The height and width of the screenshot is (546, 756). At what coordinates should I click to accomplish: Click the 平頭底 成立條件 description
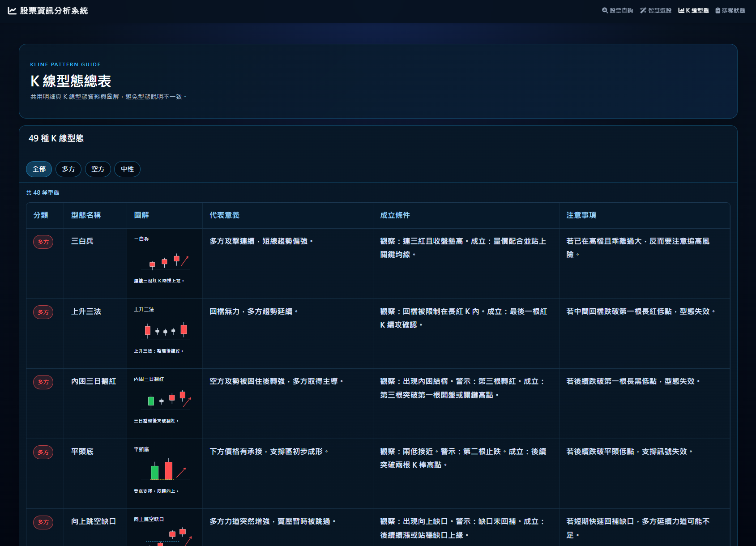pyautogui.click(x=463, y=458)
